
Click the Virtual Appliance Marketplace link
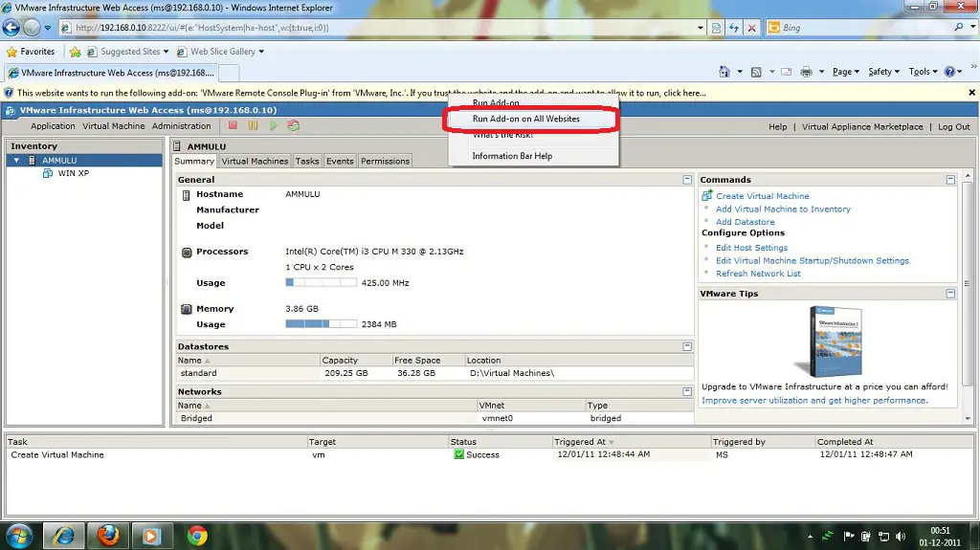coord(862,127)
